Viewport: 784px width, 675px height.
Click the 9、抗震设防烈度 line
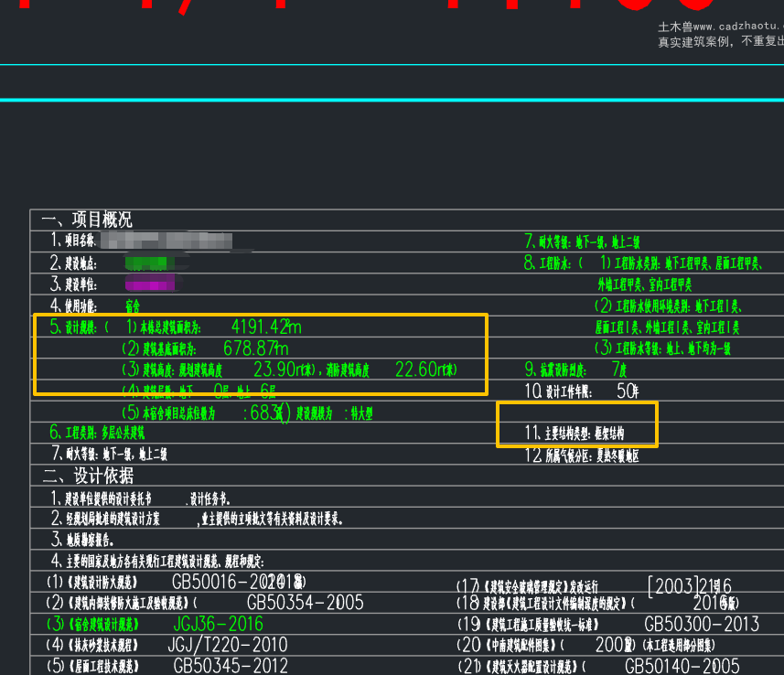pos(575,370)
